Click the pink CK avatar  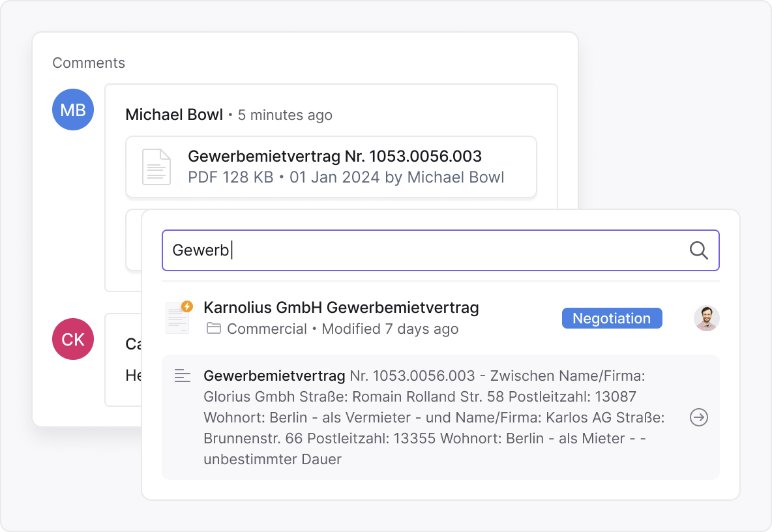[x=73, y=340]
